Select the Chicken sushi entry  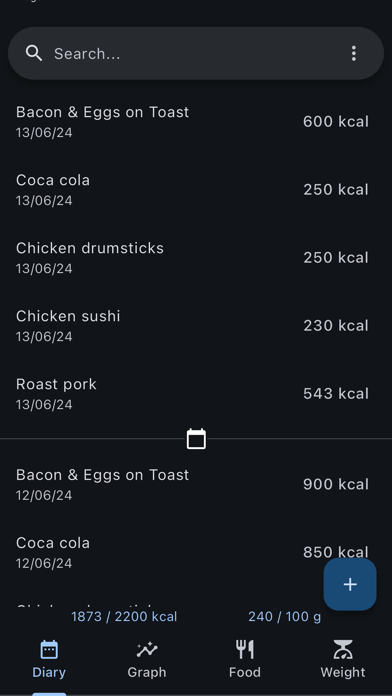tap(196, 325)
